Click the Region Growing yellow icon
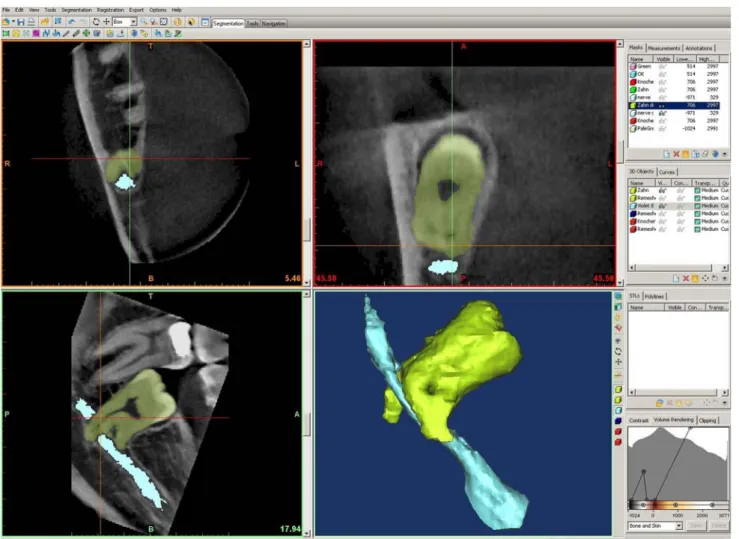Viewport: 739px width, 539px height. coord(16,33)
